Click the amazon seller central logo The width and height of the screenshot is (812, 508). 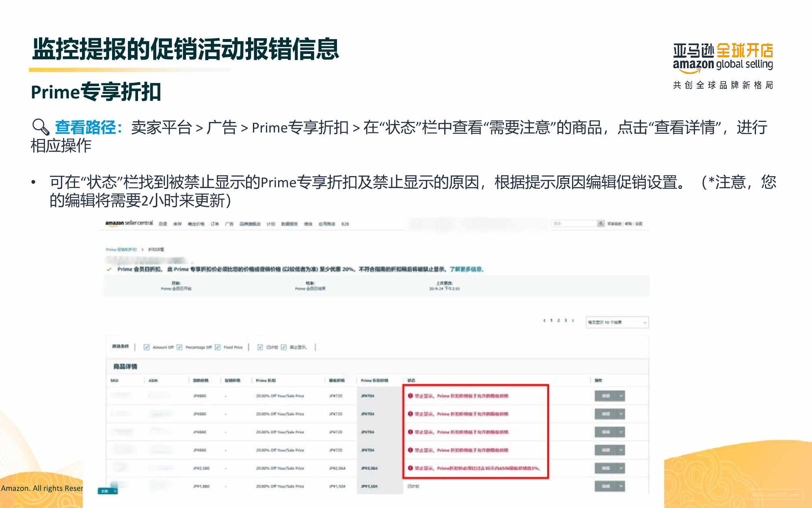(x=129, y=223)
